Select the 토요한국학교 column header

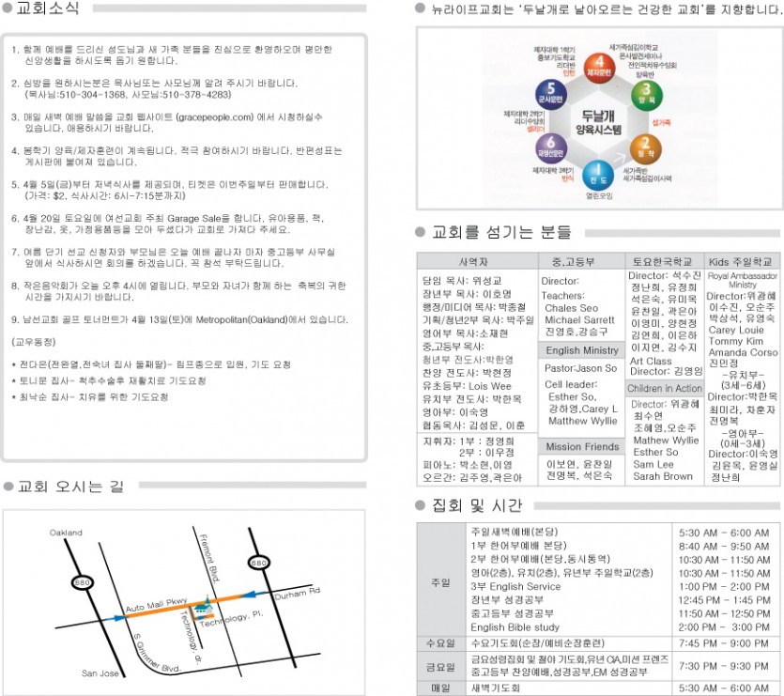tap(664, 261)
